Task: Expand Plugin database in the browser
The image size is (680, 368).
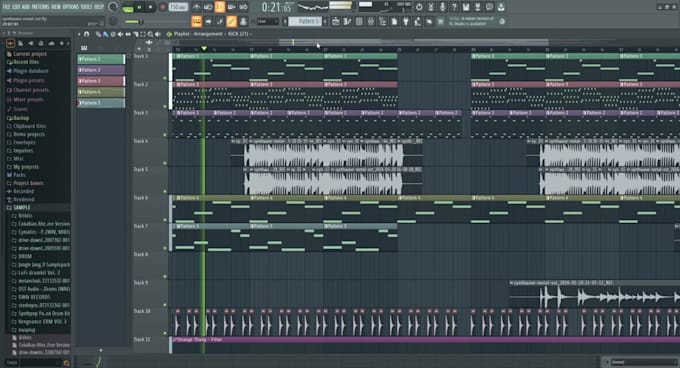Action: [30, 71]
